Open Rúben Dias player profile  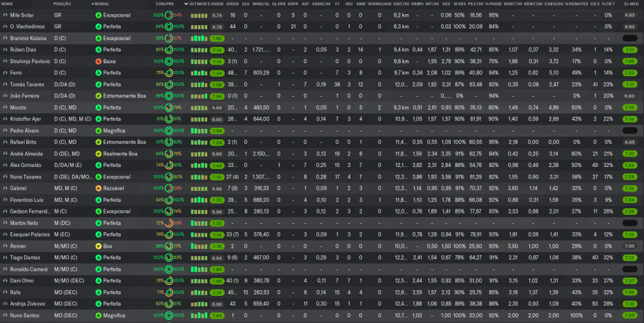click(23, 50)
